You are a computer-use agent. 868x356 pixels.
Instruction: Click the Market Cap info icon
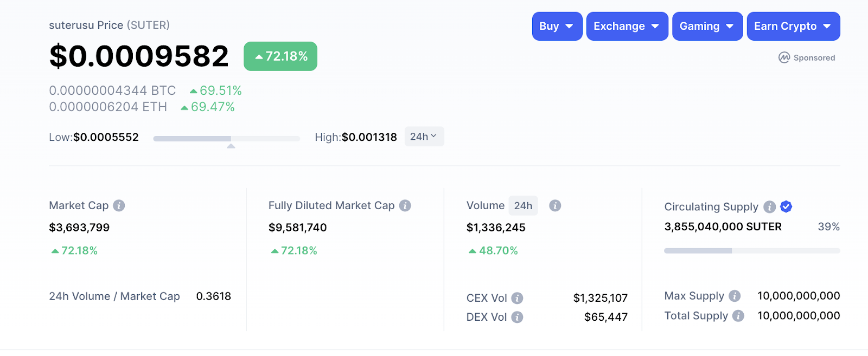pos(119,206)
